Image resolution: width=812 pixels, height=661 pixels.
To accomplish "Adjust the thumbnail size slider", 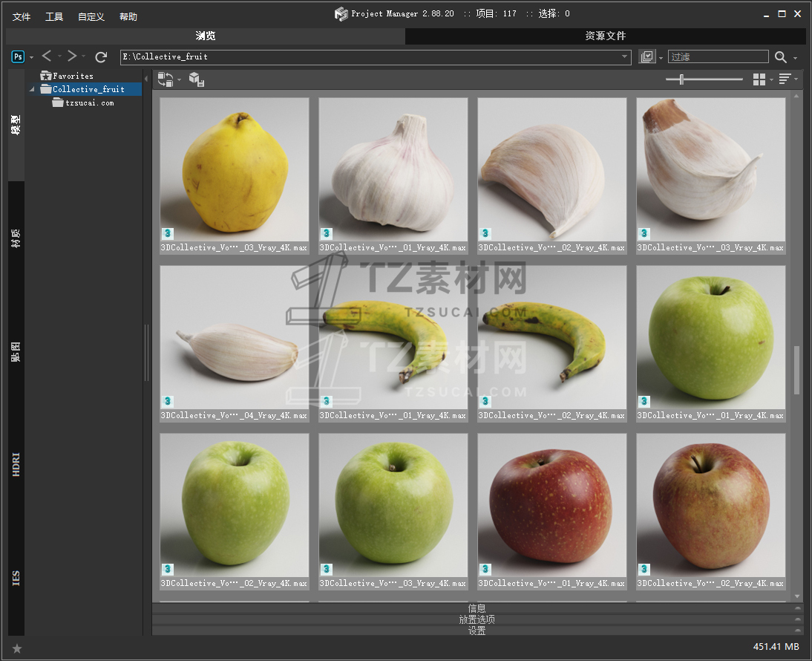I will pos(681,79).
